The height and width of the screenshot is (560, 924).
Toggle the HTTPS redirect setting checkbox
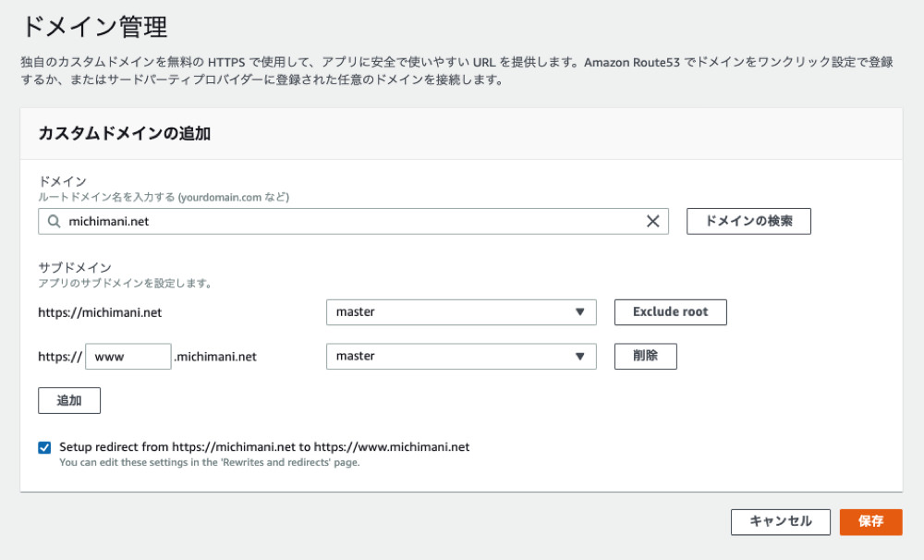click(43, 447)
